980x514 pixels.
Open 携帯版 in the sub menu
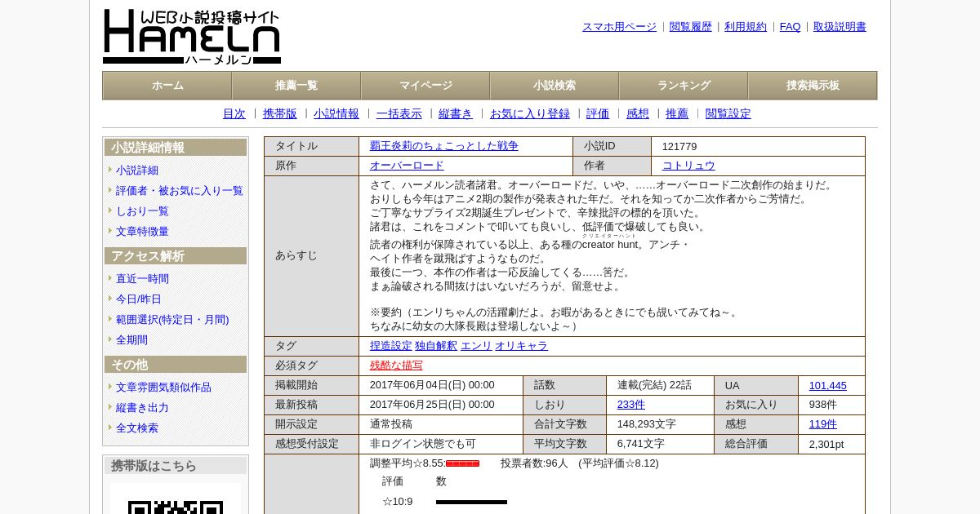point(280,114)
